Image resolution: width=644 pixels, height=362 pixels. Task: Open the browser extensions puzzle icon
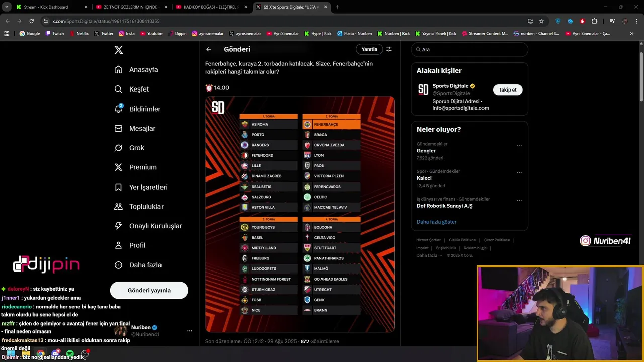(595, 21)
